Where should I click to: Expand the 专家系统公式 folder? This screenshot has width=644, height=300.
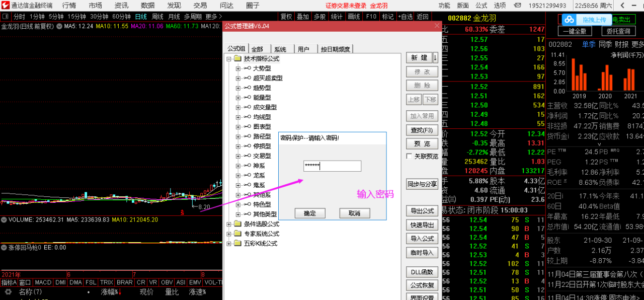click(x=229, y=234)
